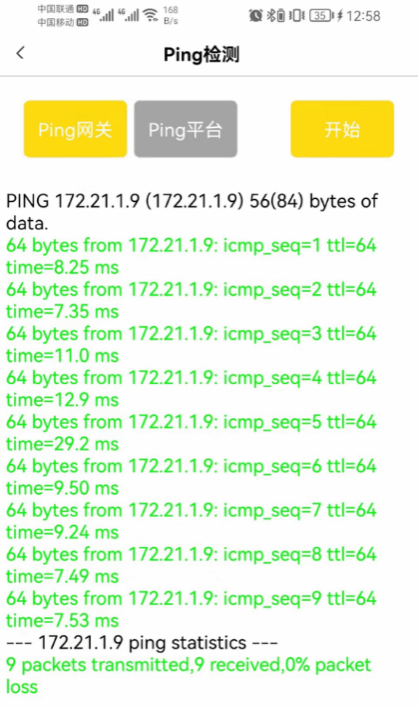
Task: Tap the icmp_seq=1 result line
Action: click(191, 256)
